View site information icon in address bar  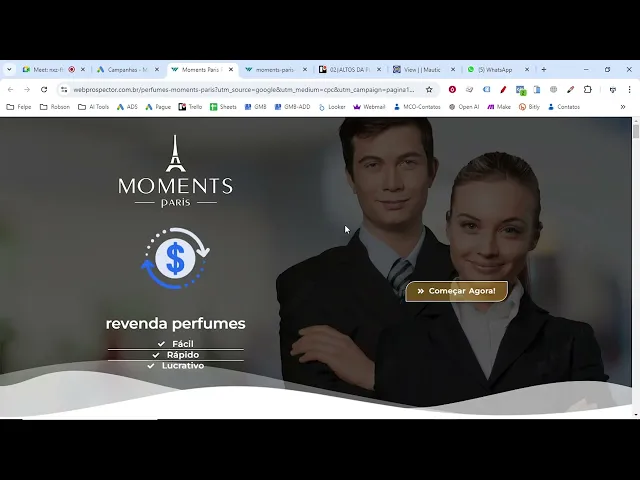click(64, 90)
